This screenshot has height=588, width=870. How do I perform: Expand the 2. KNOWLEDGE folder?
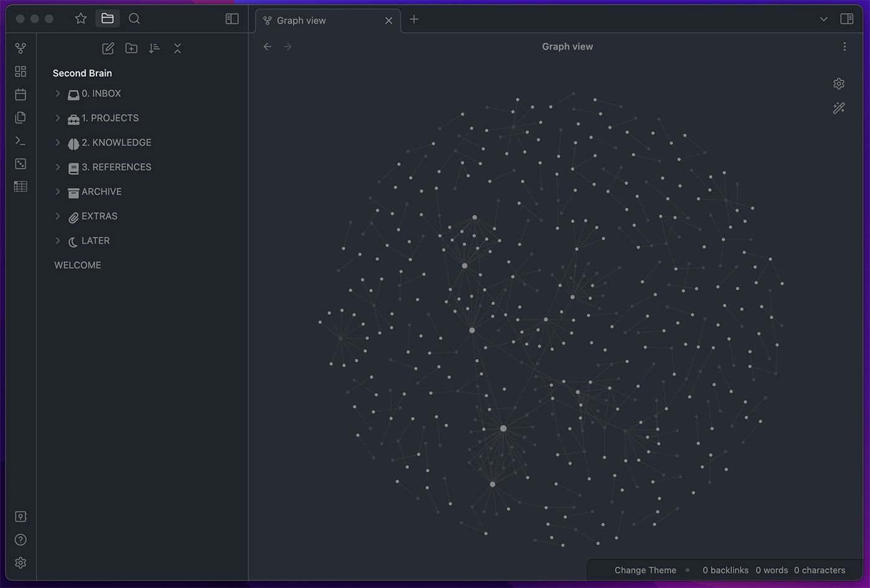tap(58, 143)
